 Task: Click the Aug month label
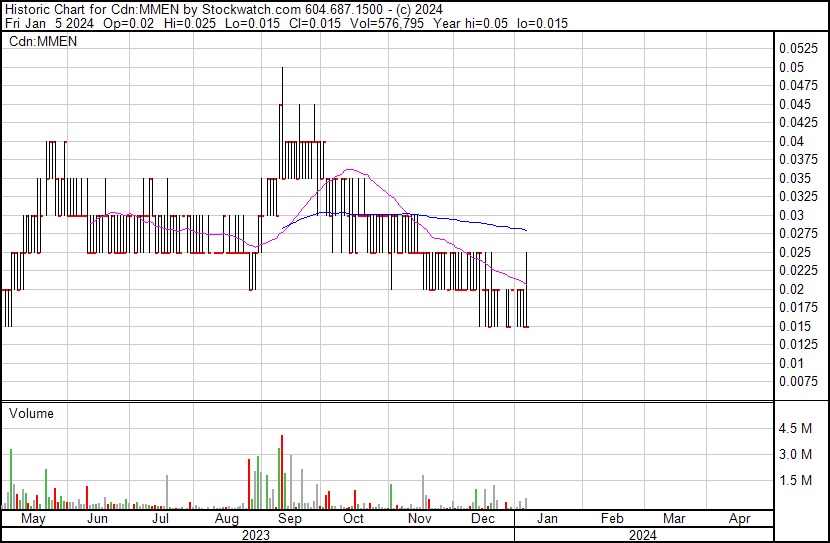coord(227,519)
